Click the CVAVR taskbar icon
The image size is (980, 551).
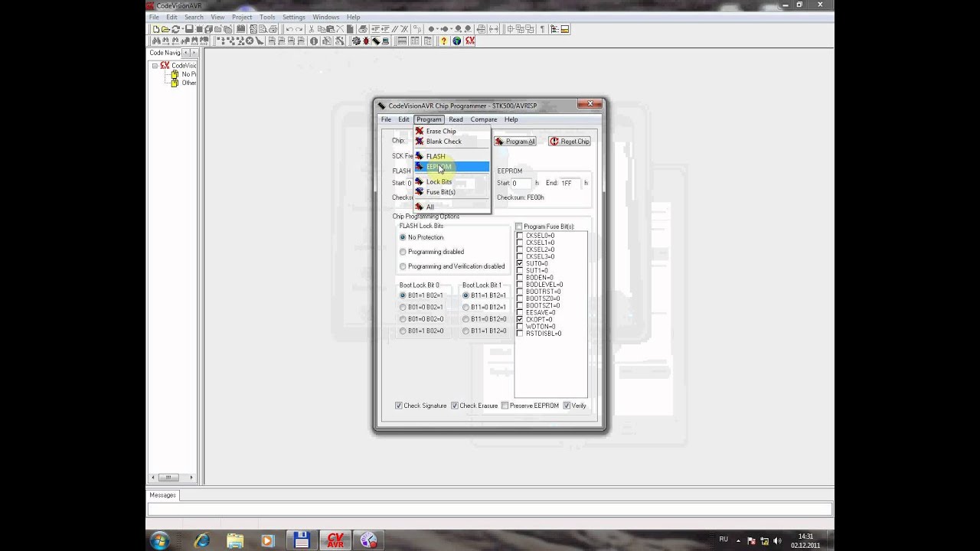coord(335,540)
